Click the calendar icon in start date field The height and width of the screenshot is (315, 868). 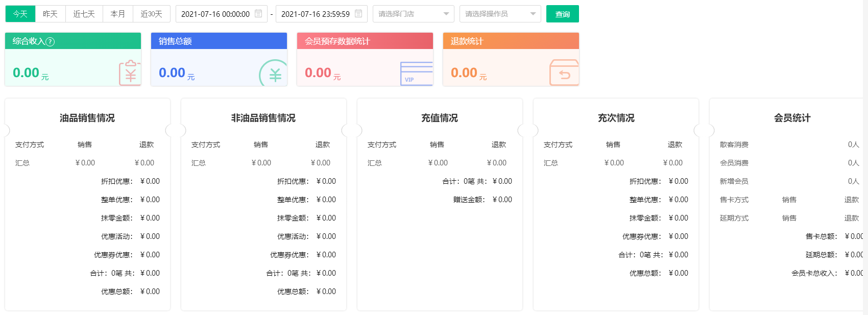[x=258, y=14]
